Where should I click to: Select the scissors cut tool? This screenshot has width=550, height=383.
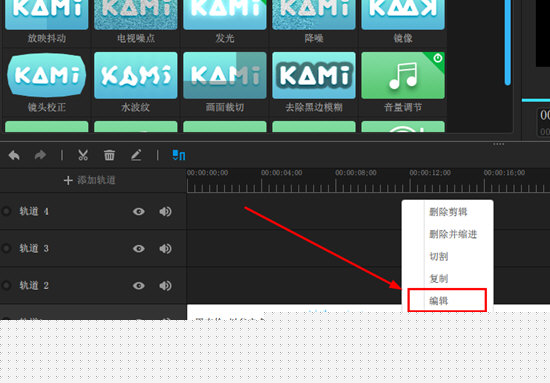83,155
